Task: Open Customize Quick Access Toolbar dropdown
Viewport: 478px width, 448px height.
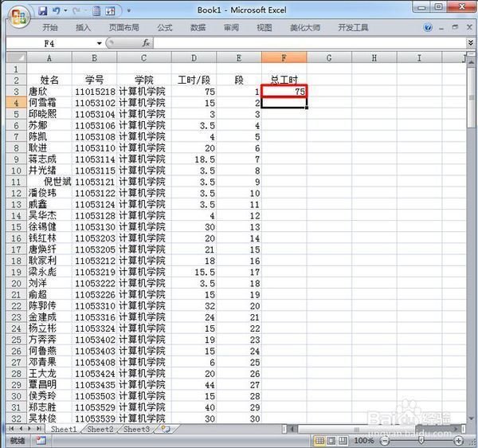Action: [129, 10]
